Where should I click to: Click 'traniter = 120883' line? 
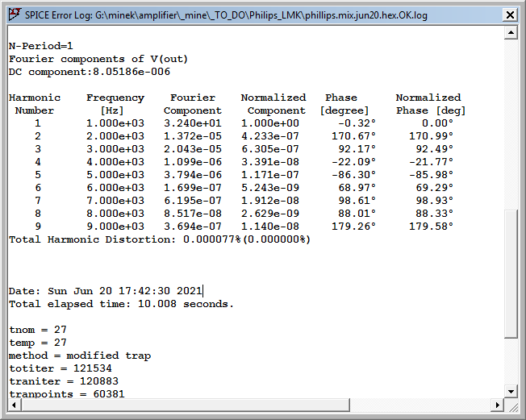(x=64, y=381)
